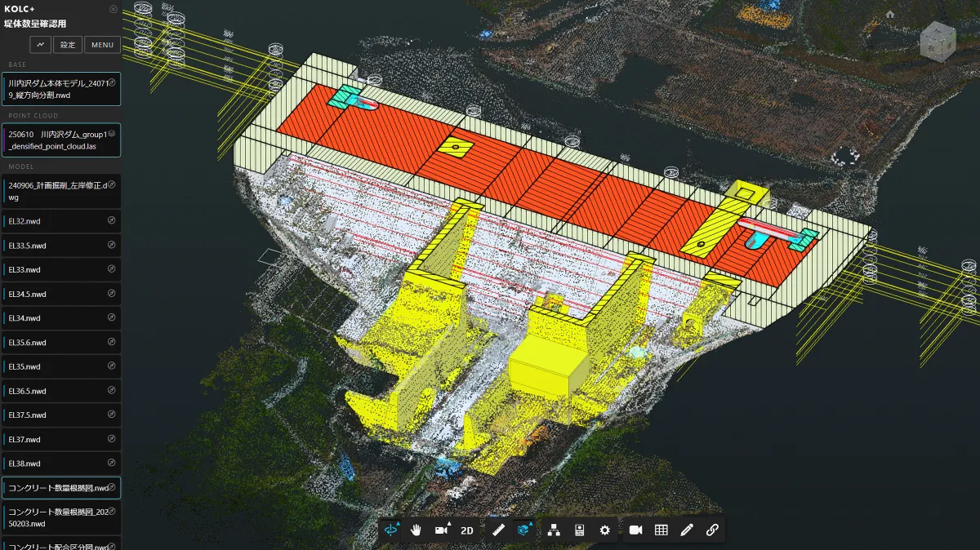This screenshot has height=550, width=980.
Task: Open the MENU button
Action: (x=102, y=45)
